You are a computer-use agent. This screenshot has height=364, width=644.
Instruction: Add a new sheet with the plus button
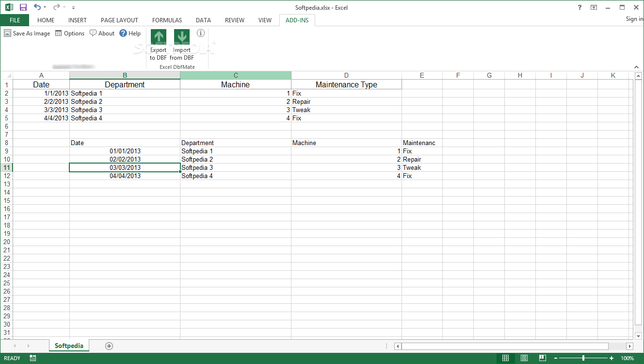click(x=109, y=346)
